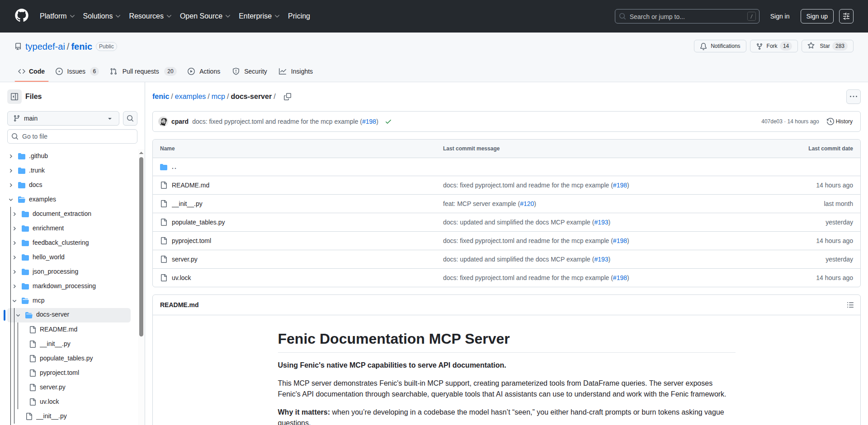Open commit hash 407de03
Screen dimensions: 868x425
772,121
